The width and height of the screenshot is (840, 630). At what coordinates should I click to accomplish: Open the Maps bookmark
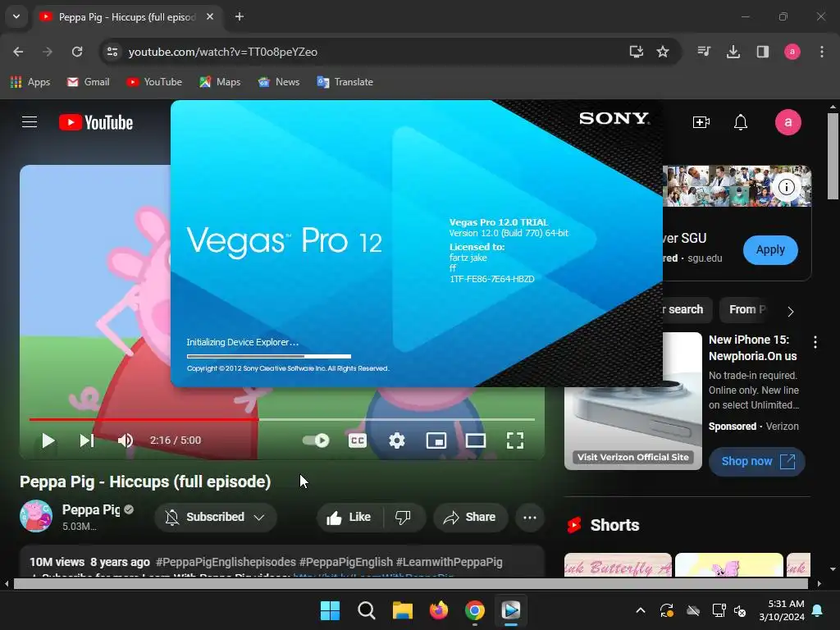click(220, 82)
